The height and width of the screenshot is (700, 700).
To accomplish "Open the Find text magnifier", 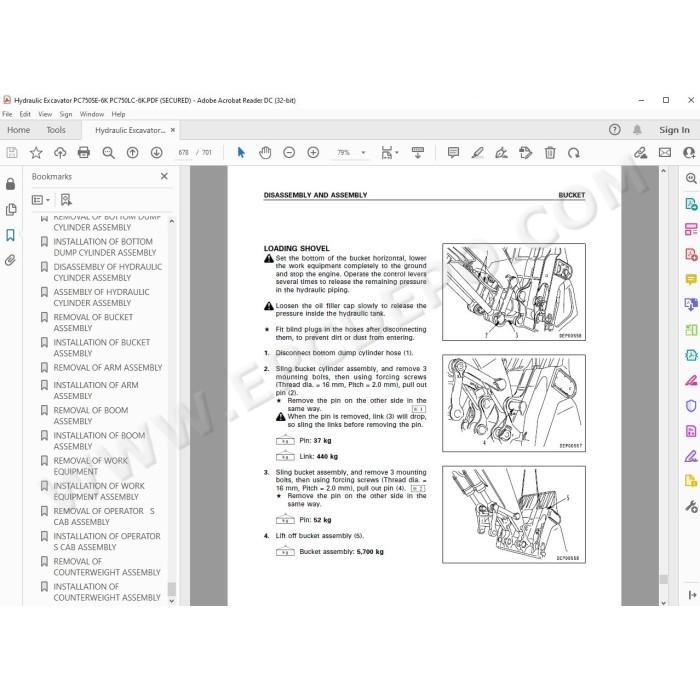I will coord(108,153).
